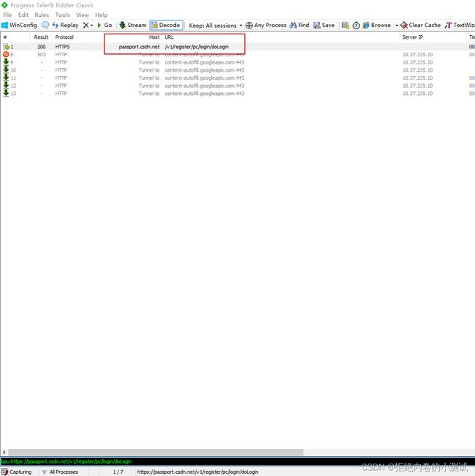Click HTTPS protocol cell of session 1
The height and width of the screenshot is (476, 475).
pos(62,47)
